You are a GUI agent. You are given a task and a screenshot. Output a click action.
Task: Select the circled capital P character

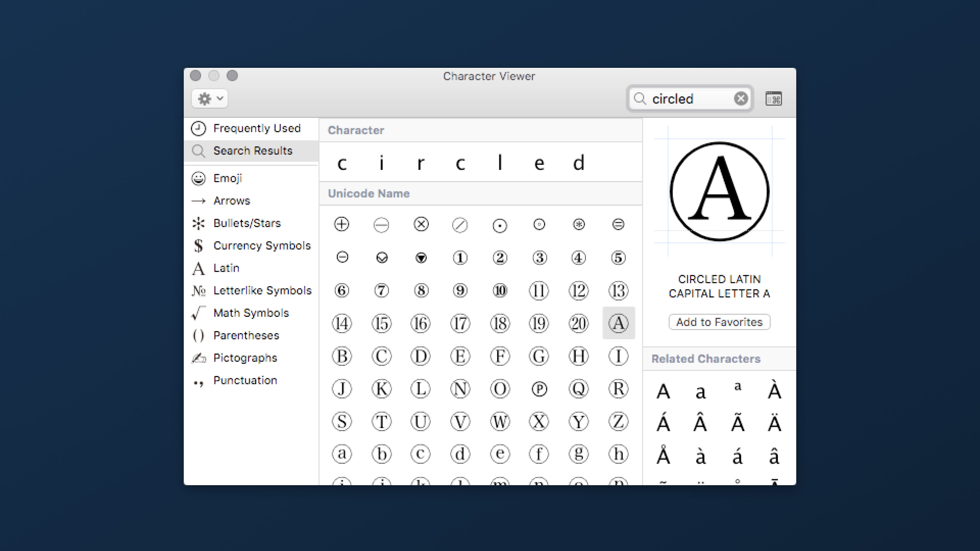pos(539,389)
